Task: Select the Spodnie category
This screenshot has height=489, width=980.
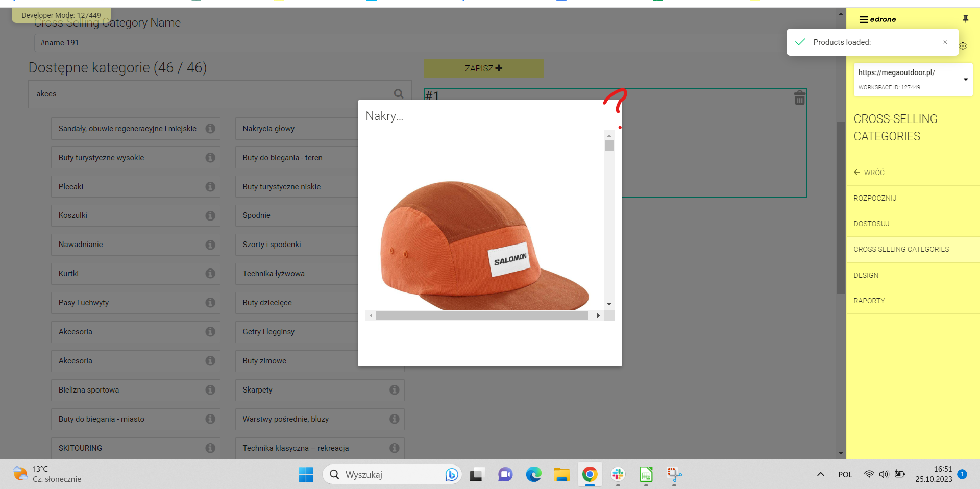Action: click(297, 216)
